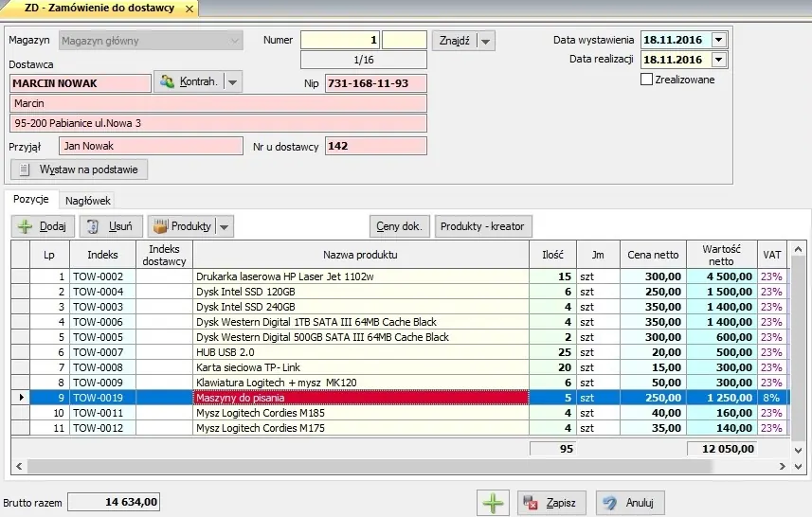The image size is (812, 517).
Task: Click the Marcin name field
Action: pos(218,103)
